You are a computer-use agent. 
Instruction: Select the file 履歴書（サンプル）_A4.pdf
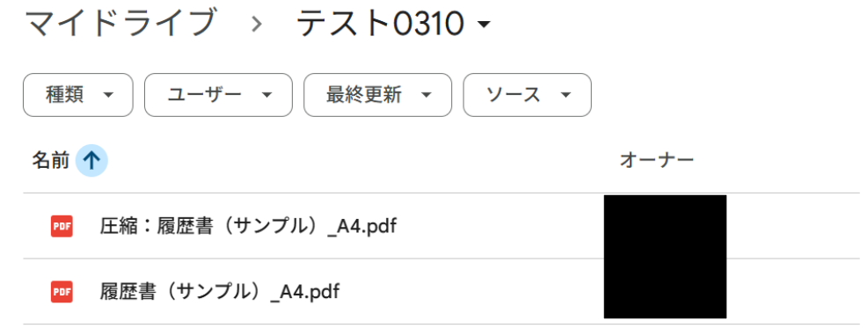pos(441,291)
